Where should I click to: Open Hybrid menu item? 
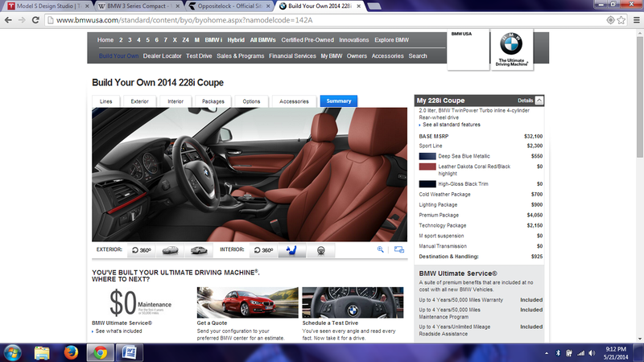point(236,39)
